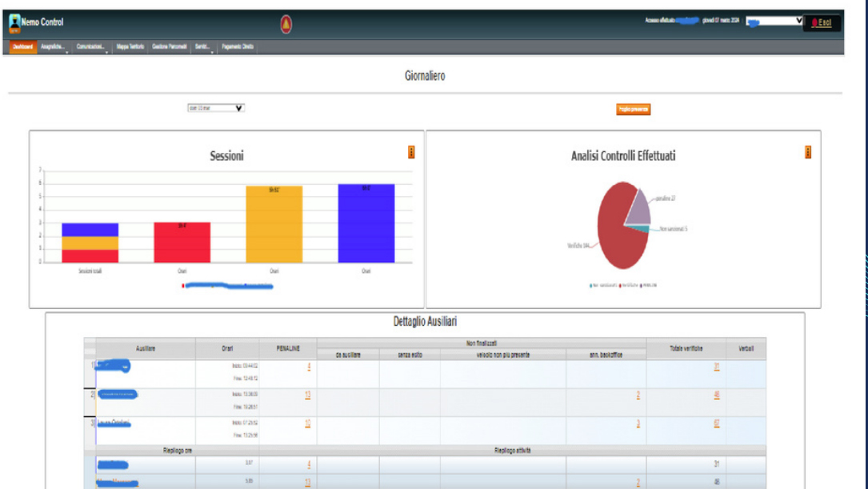The image size is (868, 489).
Task: Click the yellow bar in Sessioni chart
Action: point(274,224)
